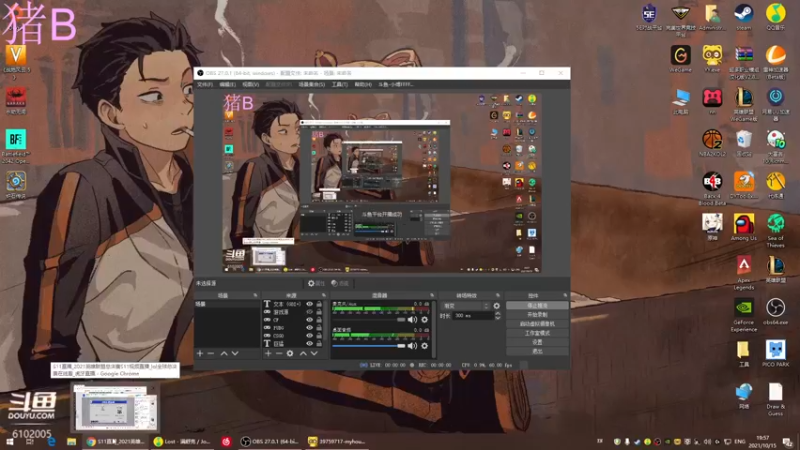Click the 停止推流 stop streaming button
The width and height of the screenshot is (800, 450).
coord(537,306)
